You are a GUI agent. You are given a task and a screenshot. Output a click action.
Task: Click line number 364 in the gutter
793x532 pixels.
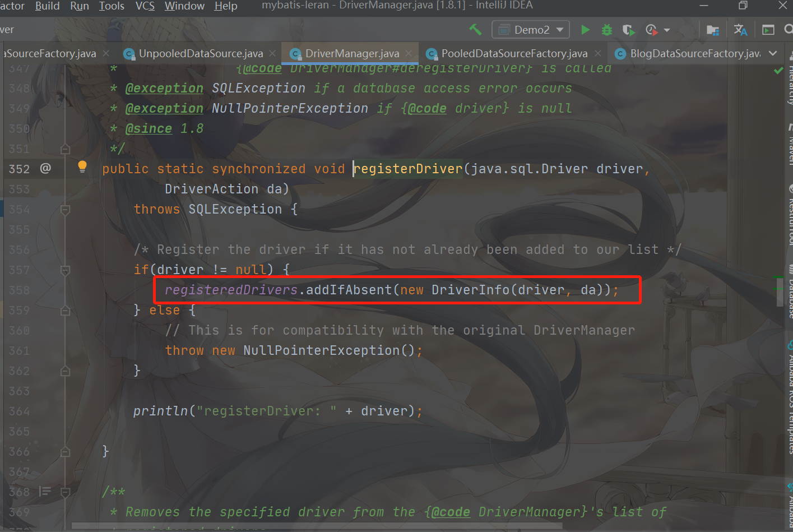tap(19, 411)
